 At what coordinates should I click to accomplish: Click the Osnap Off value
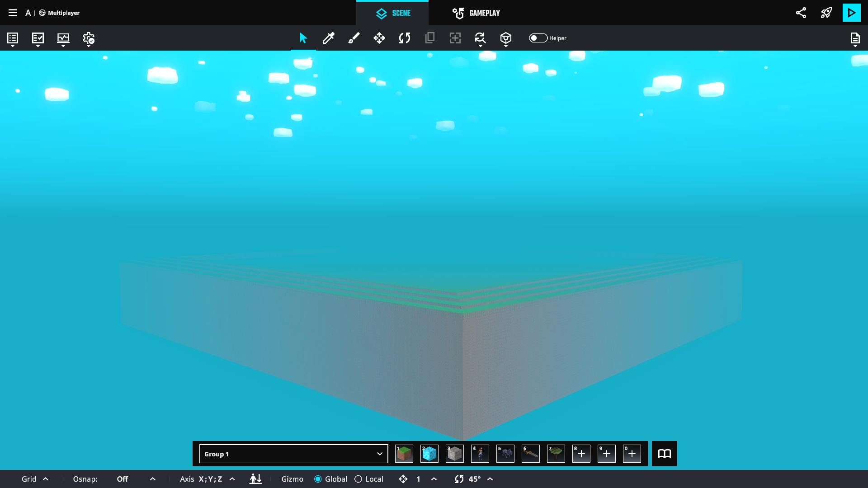coord(123,479)
